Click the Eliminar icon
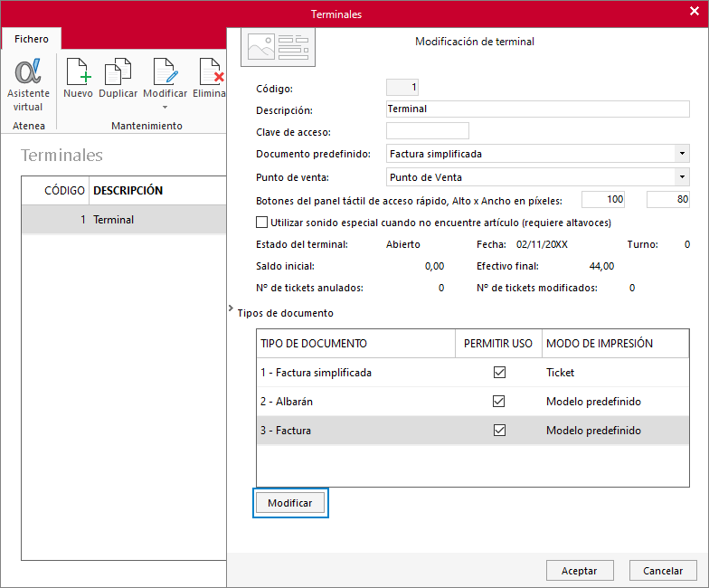709x588 pixels. pos(212,71)
